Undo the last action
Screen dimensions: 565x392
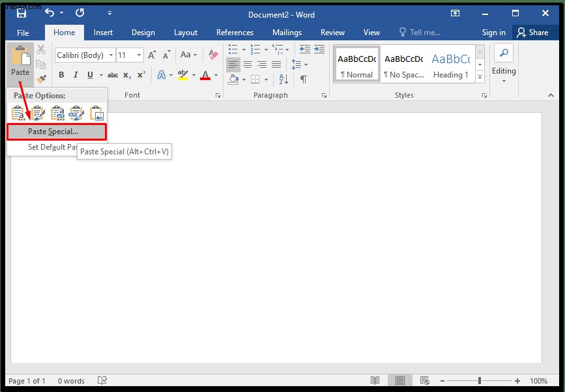(x=50, y=13)
